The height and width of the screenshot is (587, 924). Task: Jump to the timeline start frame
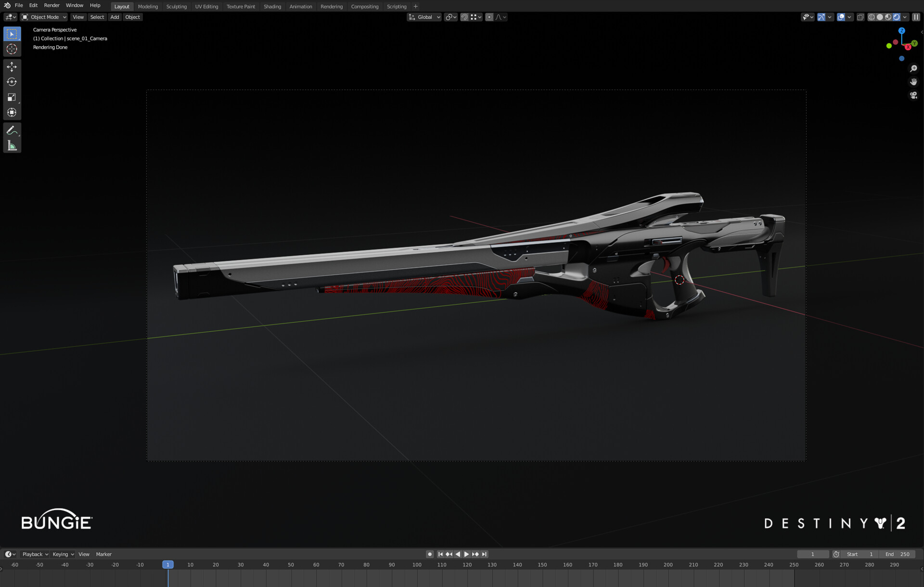click(440, 554)
